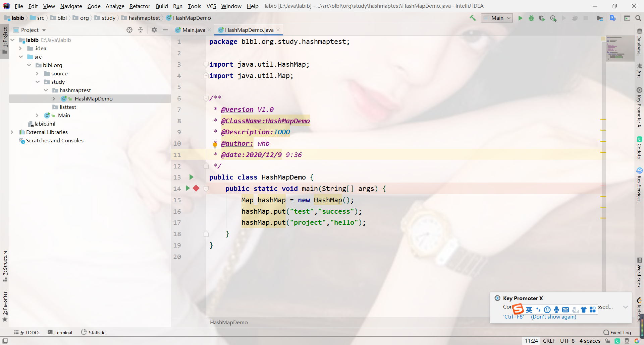The image size is (644, 345).
Task: Toggle Sogou punctuation mode button
Action: 538,309
